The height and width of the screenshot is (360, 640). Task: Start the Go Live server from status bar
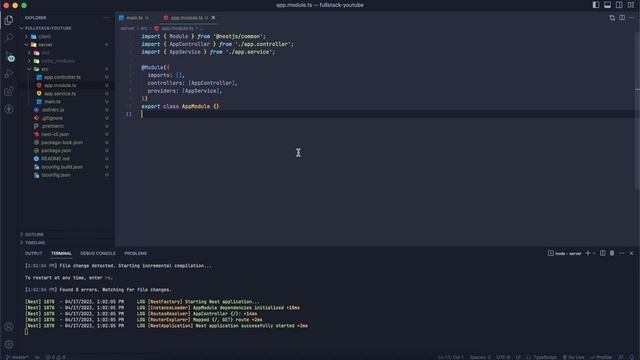[573, 357]
